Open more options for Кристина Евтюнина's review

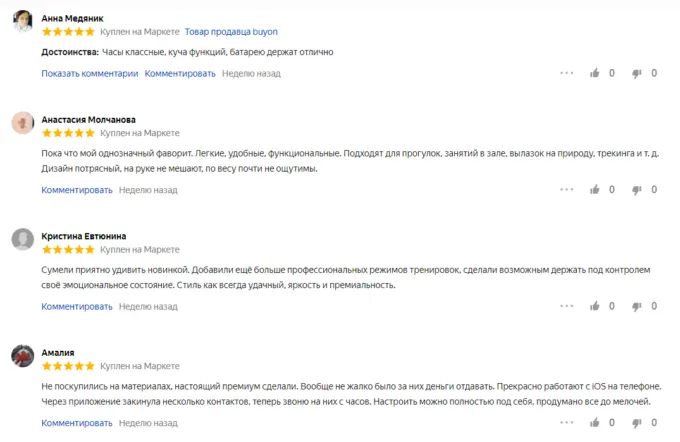tap(567, 306)
